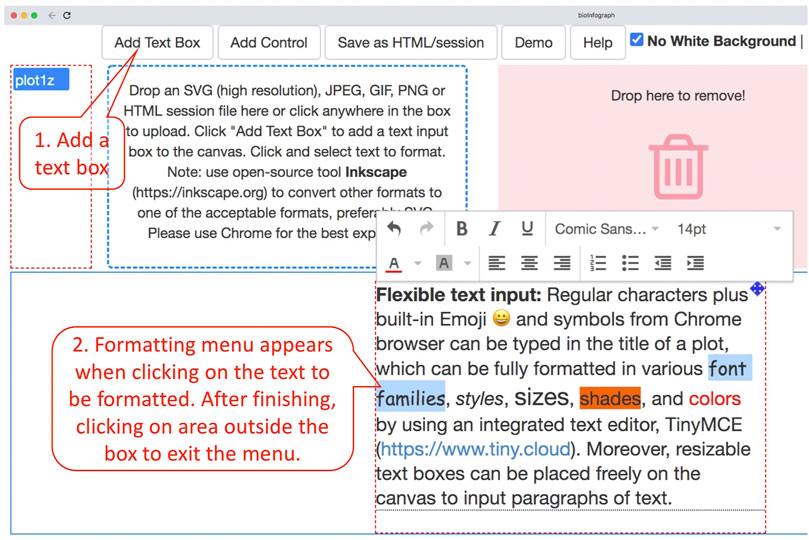This screenshot has height=540, width=809.
Task: Expand text color options arrow
Action: click(x=418, y=264)
